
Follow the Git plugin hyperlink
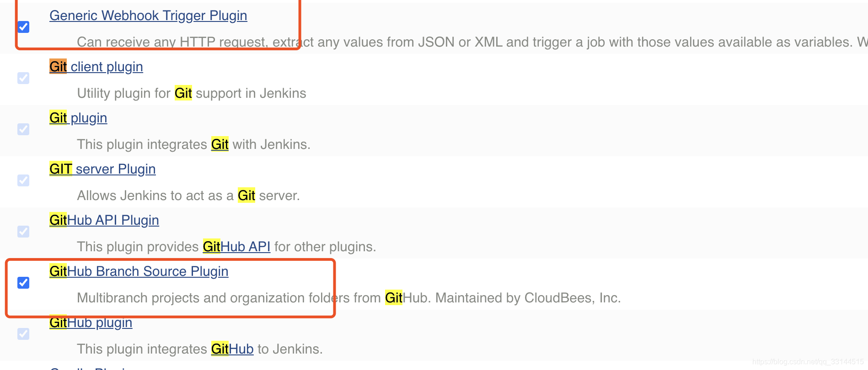[78, 118]
